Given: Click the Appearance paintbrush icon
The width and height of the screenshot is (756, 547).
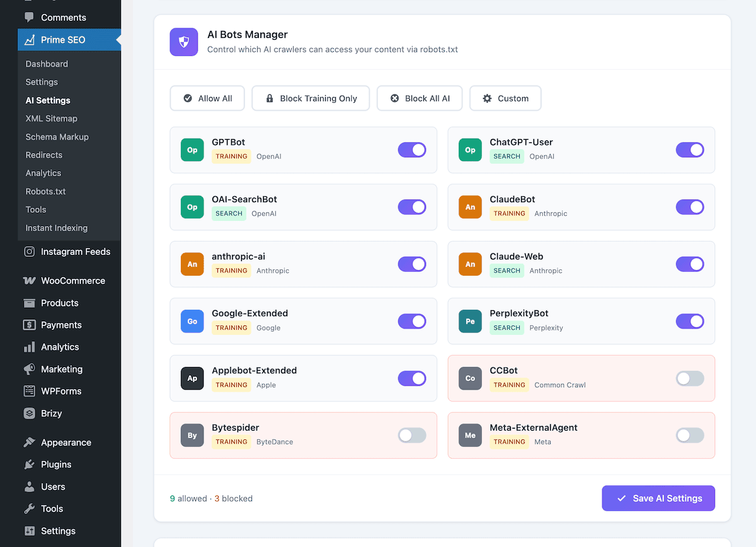Looking at the screenshot, I should (x=29, y=443).
